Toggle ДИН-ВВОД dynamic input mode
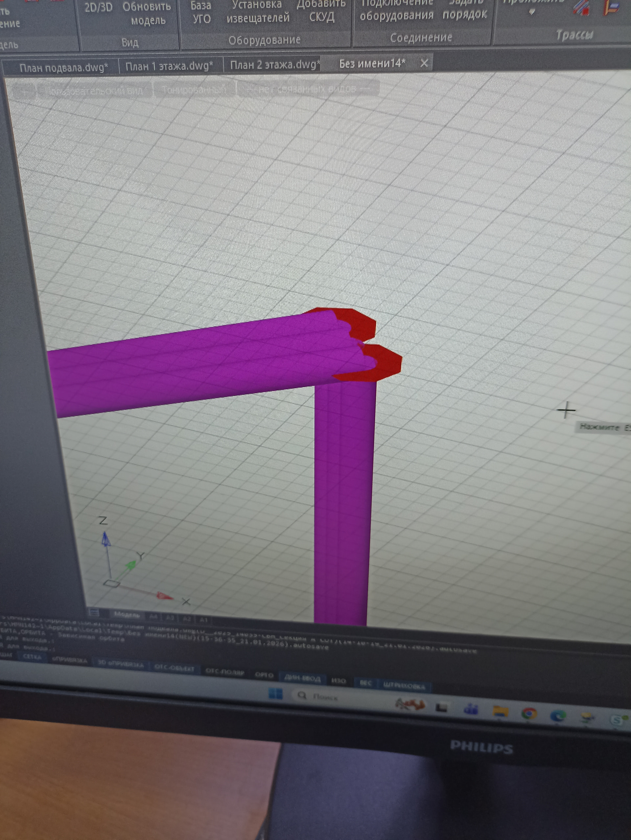631x840 pixels. point(303,678)
